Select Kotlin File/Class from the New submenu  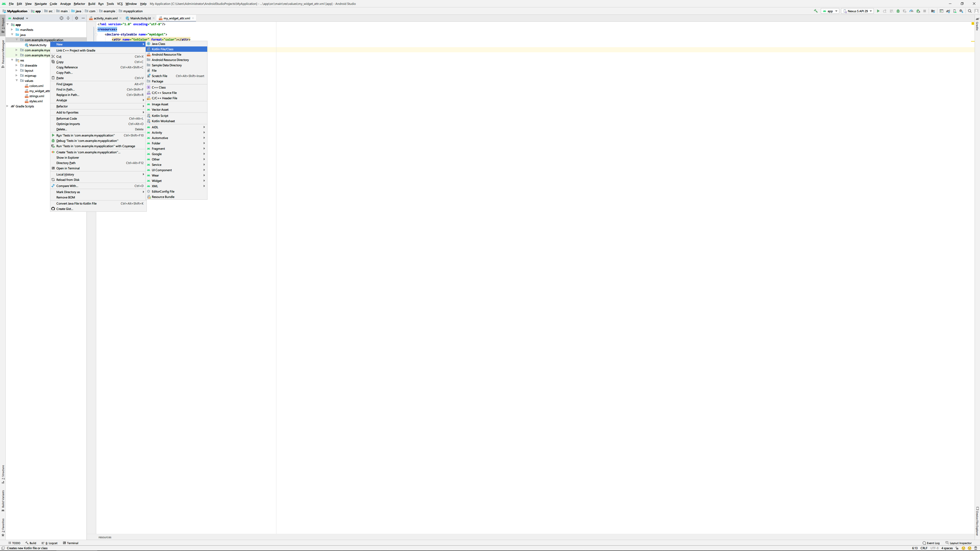(163, 49)
